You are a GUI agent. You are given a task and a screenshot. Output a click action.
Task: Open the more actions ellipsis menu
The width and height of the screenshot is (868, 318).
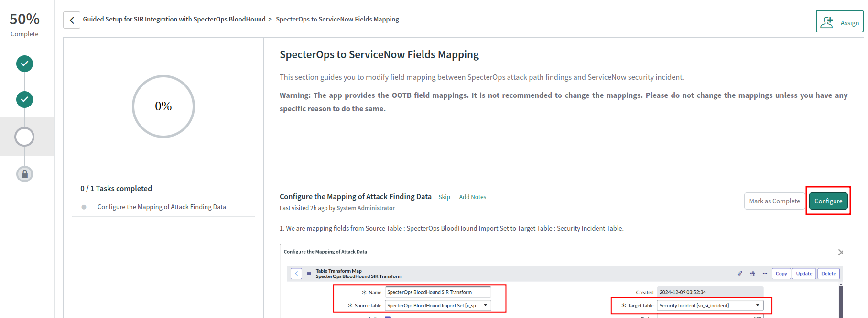(x=765, y=273)
